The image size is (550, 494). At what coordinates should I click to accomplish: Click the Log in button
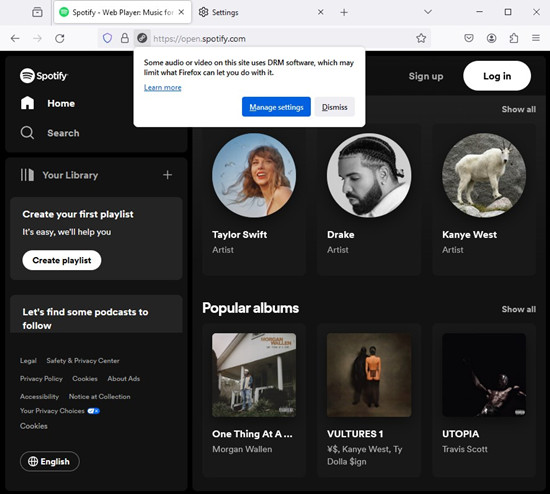point(497,76)
